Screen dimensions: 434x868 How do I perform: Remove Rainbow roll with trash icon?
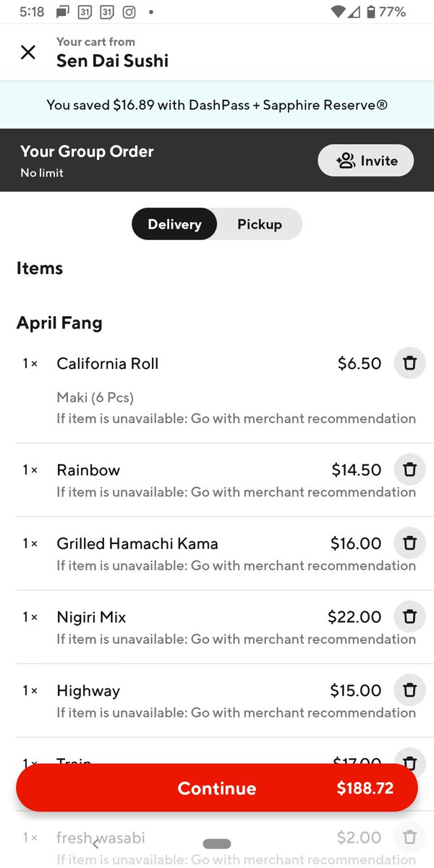tap(409, 470)
